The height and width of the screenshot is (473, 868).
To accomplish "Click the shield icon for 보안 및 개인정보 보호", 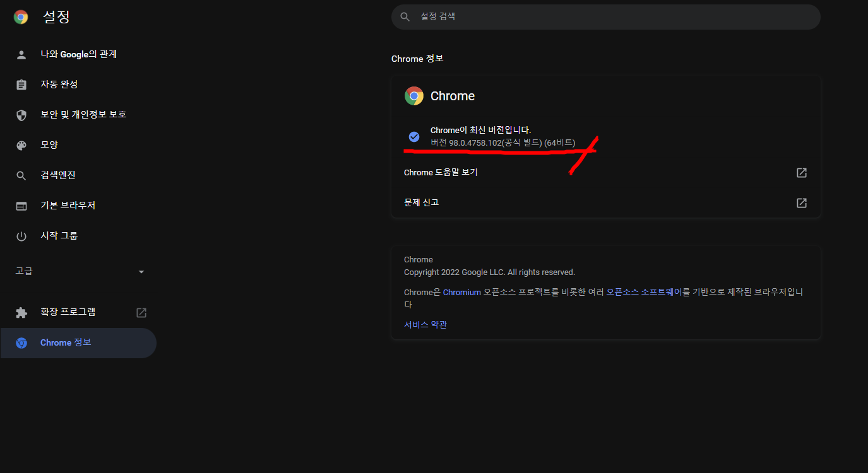I will [21, 115].
